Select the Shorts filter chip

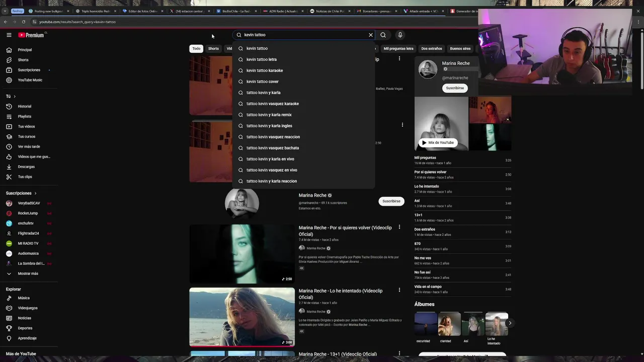pyautogui.click(x=213, y=49)
